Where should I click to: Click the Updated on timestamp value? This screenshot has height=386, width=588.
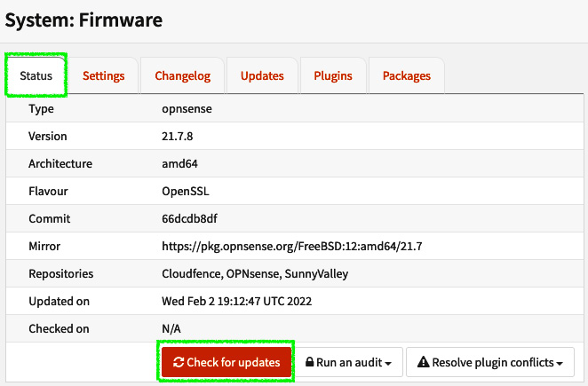(x=236, y=302)
